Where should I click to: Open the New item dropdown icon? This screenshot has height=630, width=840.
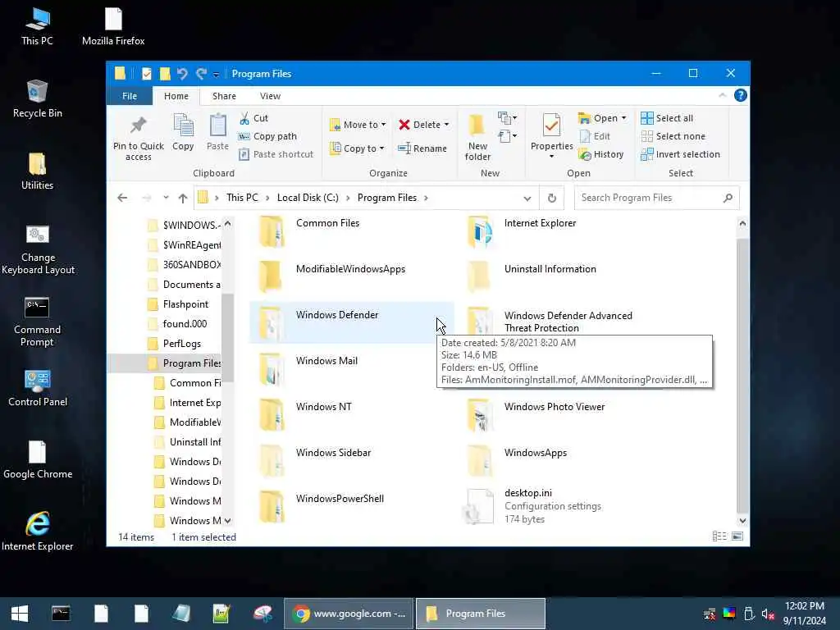(507, 118)
